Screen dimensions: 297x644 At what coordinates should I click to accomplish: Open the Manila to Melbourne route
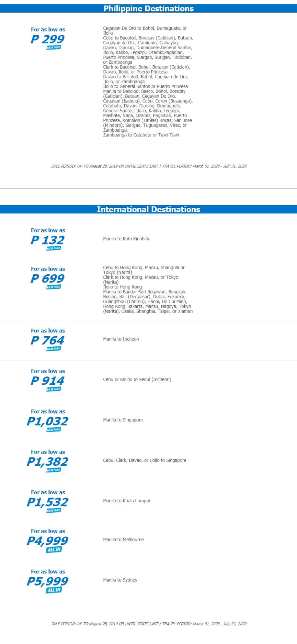tap(123, 540)
